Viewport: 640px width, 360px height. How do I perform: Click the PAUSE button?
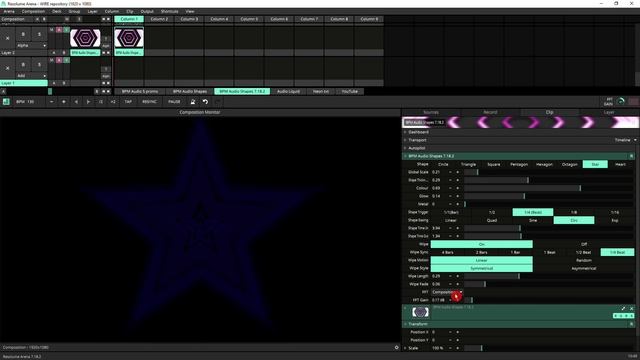[174, 102]
